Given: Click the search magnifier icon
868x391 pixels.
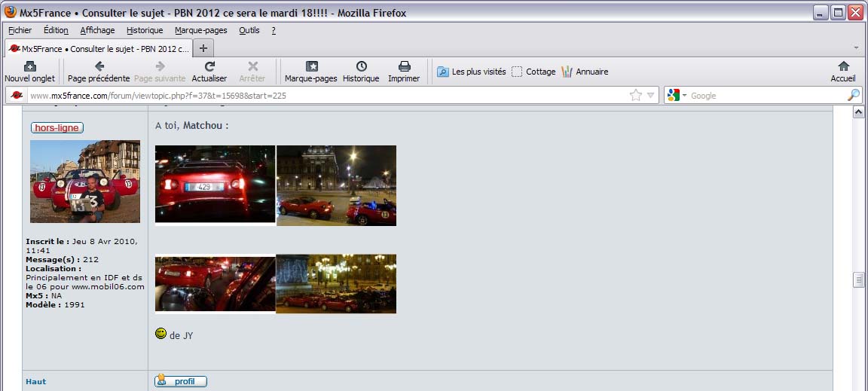Looking at the screenshot, I should coord(854,95).
